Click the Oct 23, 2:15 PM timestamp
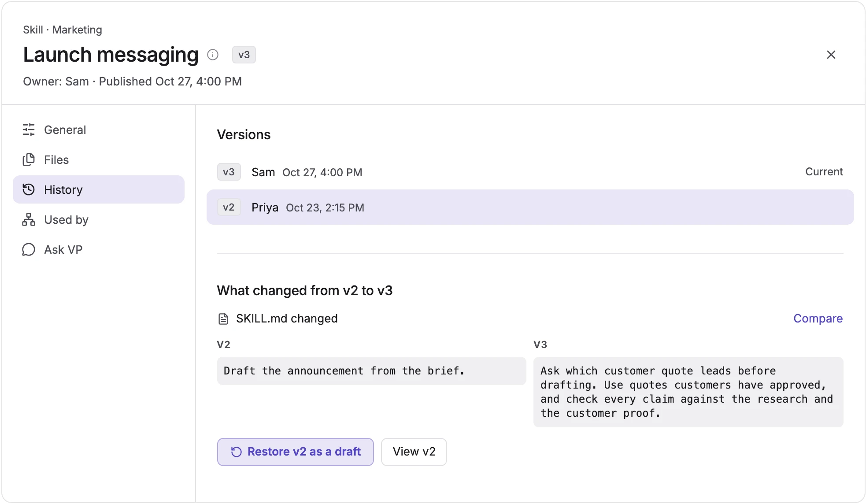This screenshot has width=866, height=504. coord(325,208)
